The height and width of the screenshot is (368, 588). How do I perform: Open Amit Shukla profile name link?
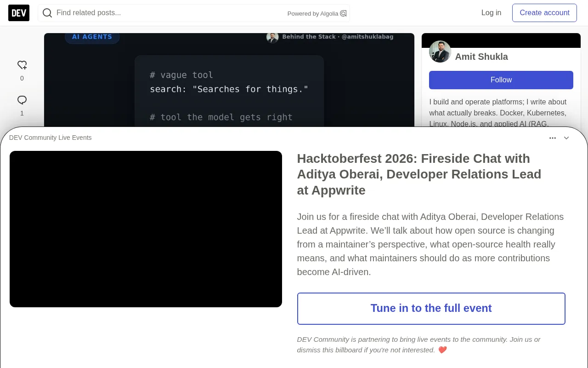481,57
